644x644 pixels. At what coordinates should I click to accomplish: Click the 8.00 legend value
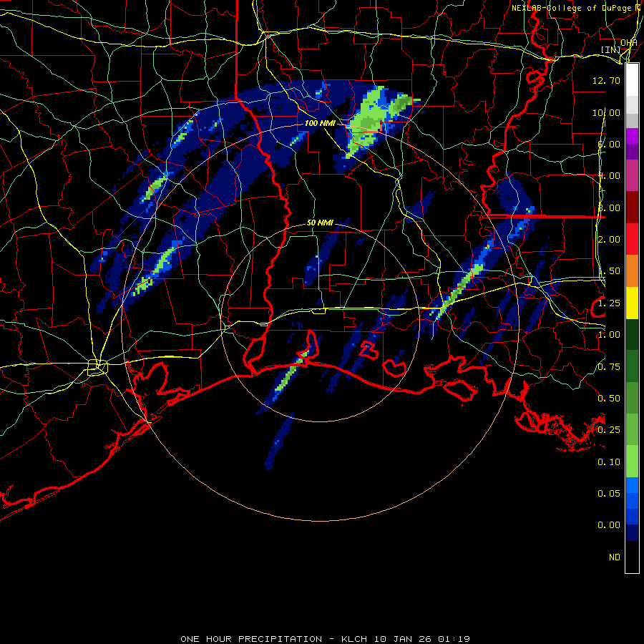click(609, 144)
